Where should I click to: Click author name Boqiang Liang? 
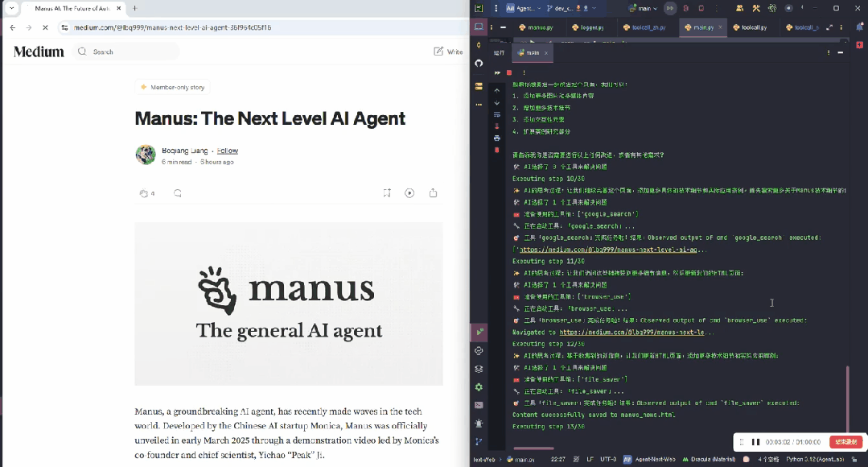click(x=185, y=151)
